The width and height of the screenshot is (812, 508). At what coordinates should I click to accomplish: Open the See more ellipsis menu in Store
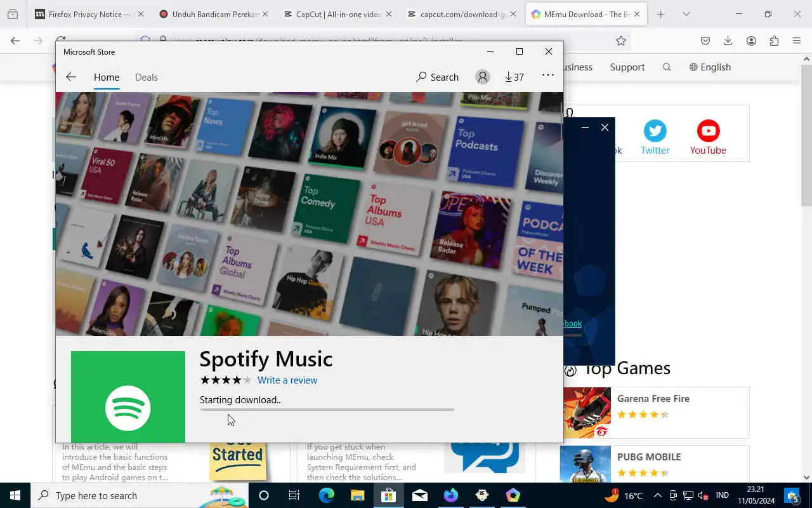tap(548, 75)
